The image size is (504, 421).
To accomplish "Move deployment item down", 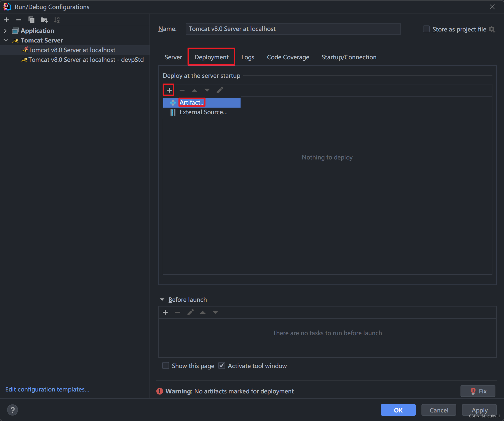I will pyautogui.click(x=207, y=90).
